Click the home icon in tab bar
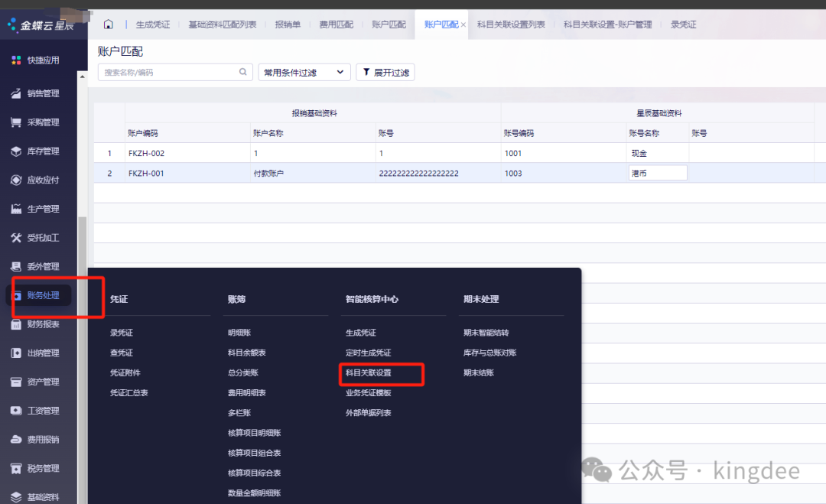 tap(108, 24)
